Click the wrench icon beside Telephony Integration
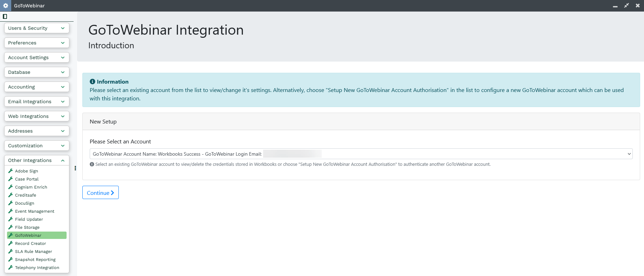 point(11,268)
